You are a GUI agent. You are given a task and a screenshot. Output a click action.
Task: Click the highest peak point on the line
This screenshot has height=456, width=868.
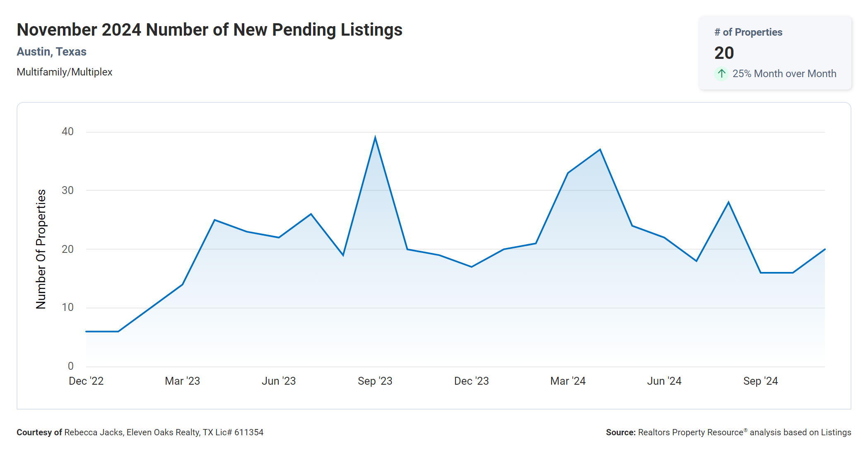375,138
